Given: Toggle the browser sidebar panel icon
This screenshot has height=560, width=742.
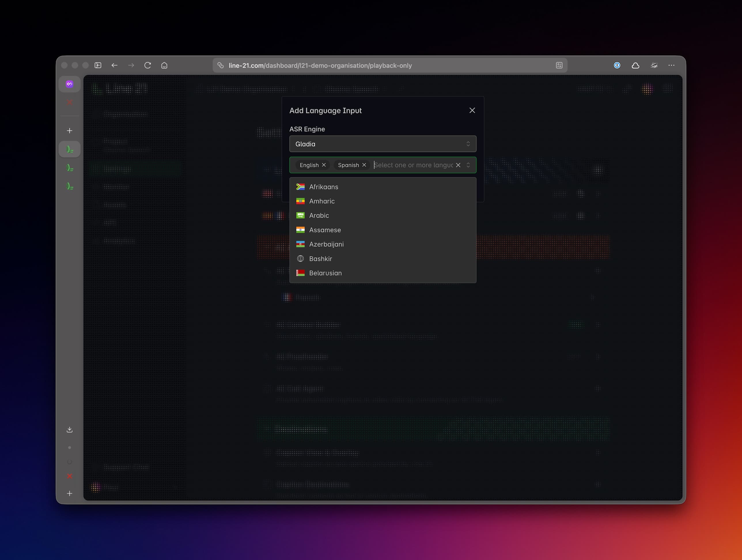Looking at the screenshot, I should [x=98, y=65].
